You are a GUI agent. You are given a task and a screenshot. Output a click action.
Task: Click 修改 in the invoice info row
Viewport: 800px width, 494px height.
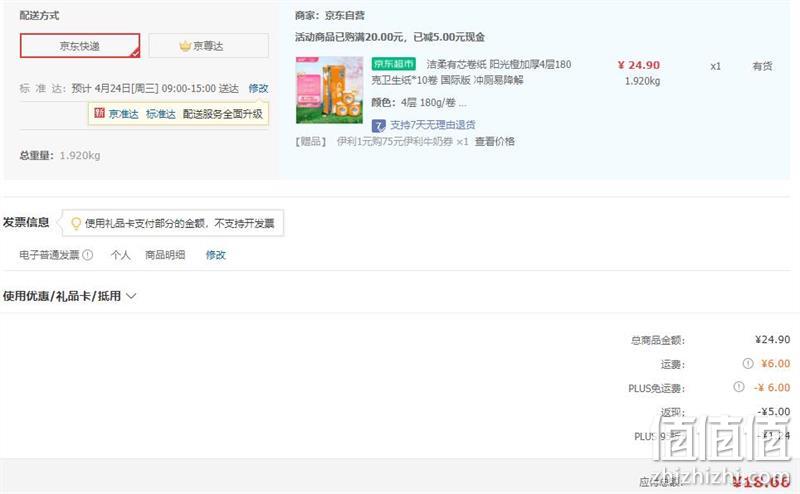(x=215, y=255)
